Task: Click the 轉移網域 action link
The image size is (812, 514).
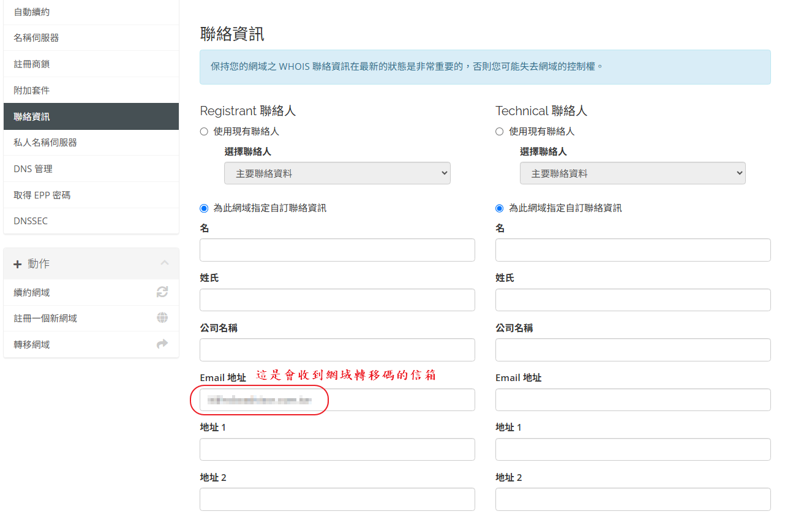Action: [32, 345]
